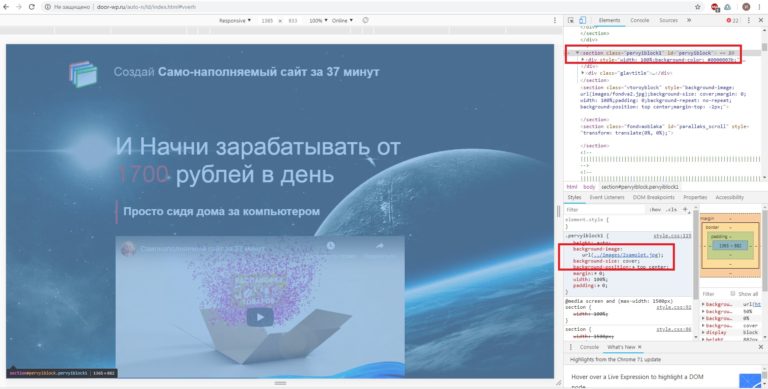
Task: Toggle the :hov element state panel
Action: click(655, 210)
